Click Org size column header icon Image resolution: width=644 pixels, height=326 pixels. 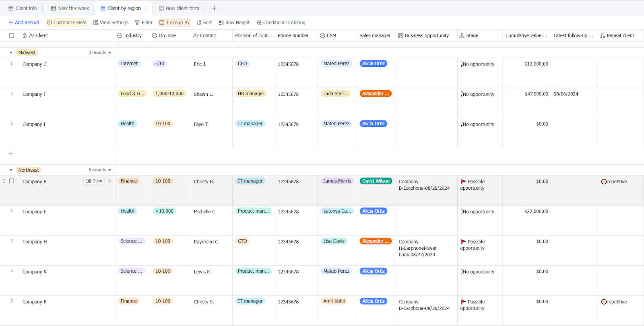pos(154,35)
